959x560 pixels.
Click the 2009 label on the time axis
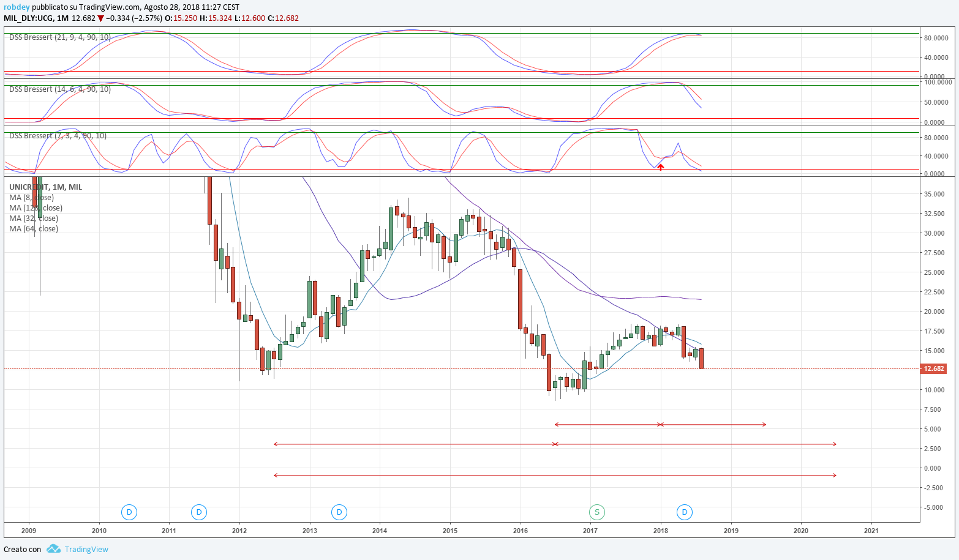[x=29, y=531]
